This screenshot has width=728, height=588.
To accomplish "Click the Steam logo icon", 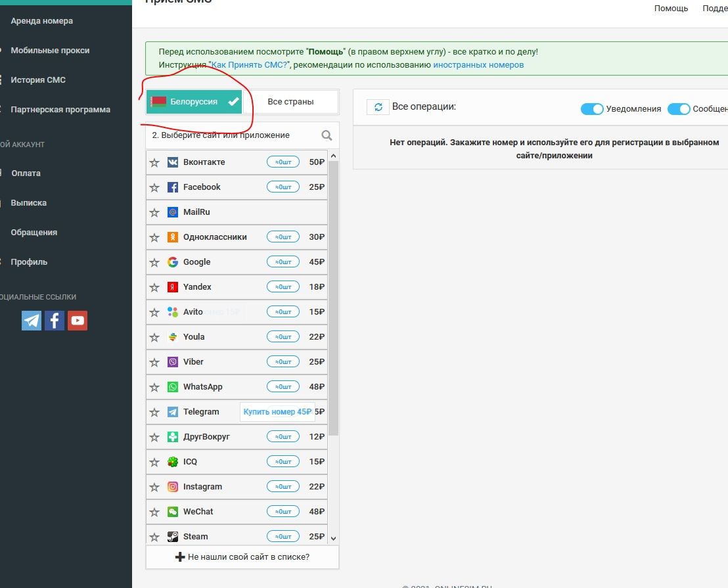I will [173, 537].
